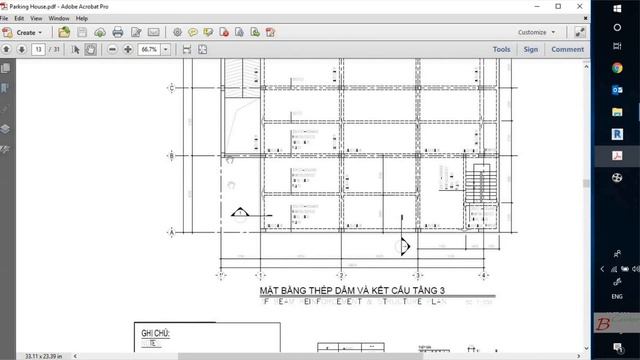This screenshot has height=360, width=640.
Task: Choose the Select tool arrow cursor
Action: click(76, 49)
